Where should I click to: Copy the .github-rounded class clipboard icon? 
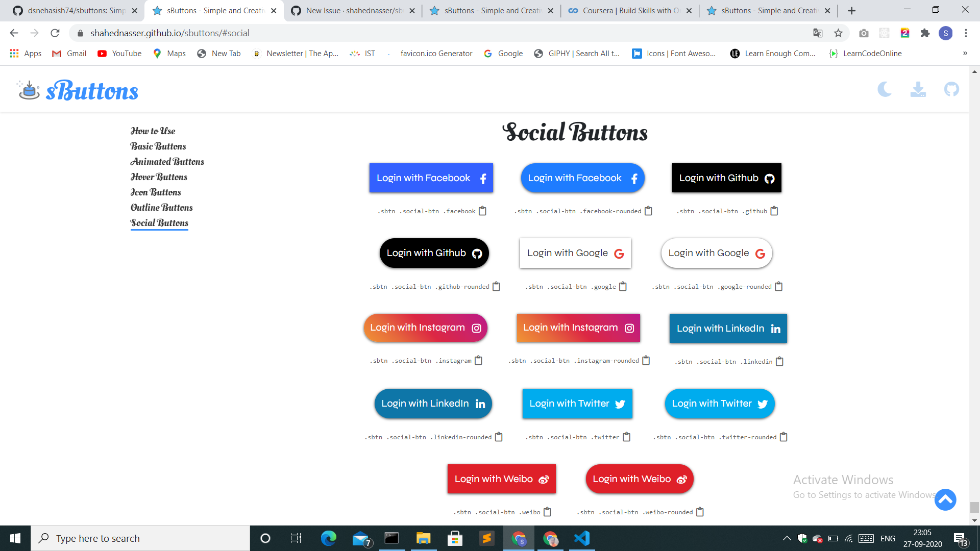[x=496, y=286]
